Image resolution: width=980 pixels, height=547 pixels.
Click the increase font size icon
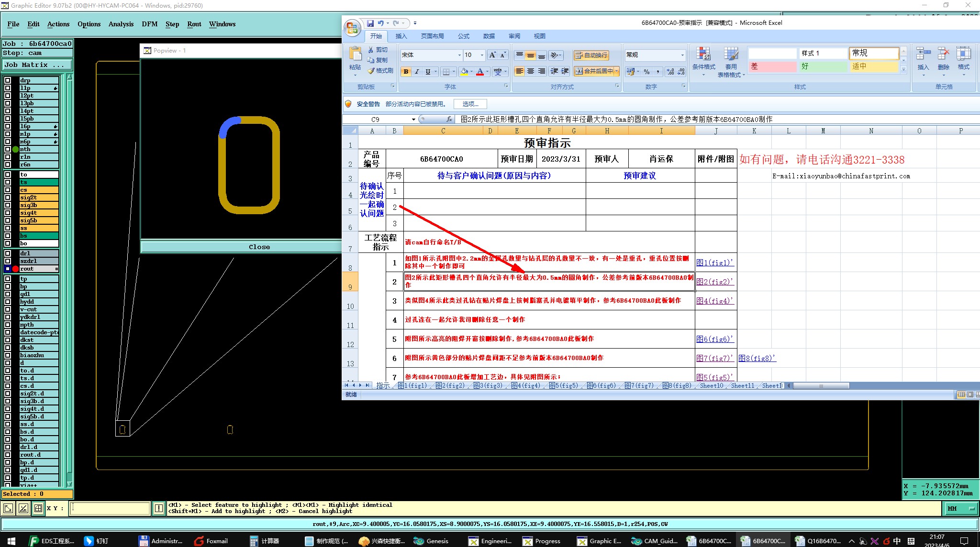(x=492, y=55)
